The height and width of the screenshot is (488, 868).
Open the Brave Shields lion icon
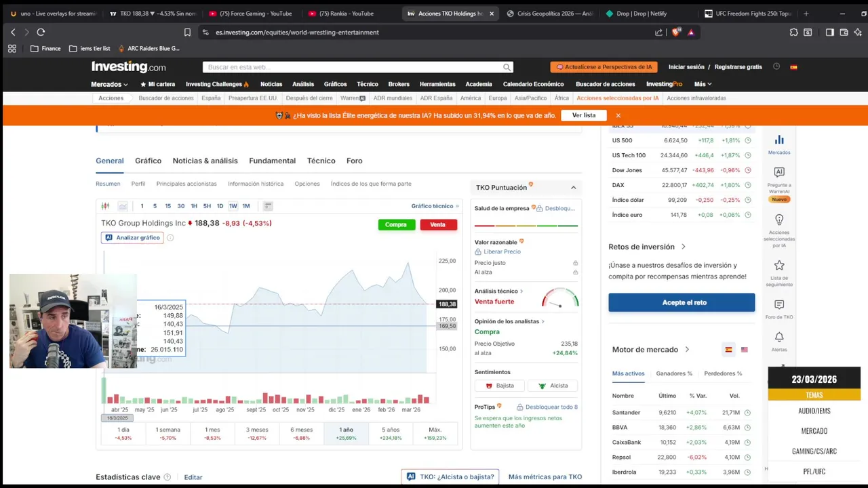[x=675, y=32]
